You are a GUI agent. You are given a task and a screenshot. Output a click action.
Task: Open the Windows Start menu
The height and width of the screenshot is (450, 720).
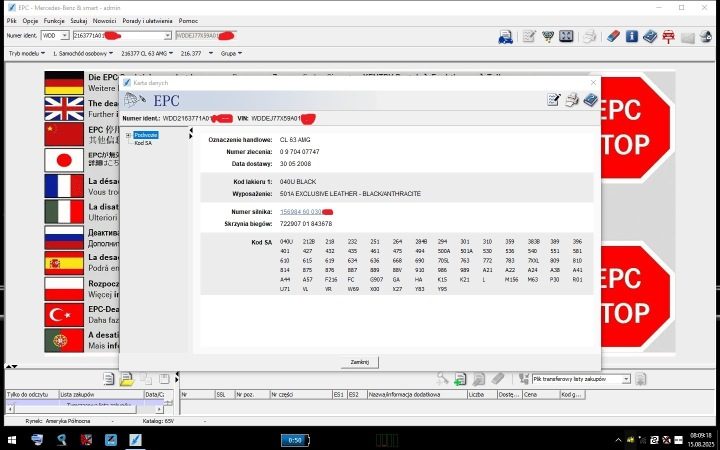12,440
